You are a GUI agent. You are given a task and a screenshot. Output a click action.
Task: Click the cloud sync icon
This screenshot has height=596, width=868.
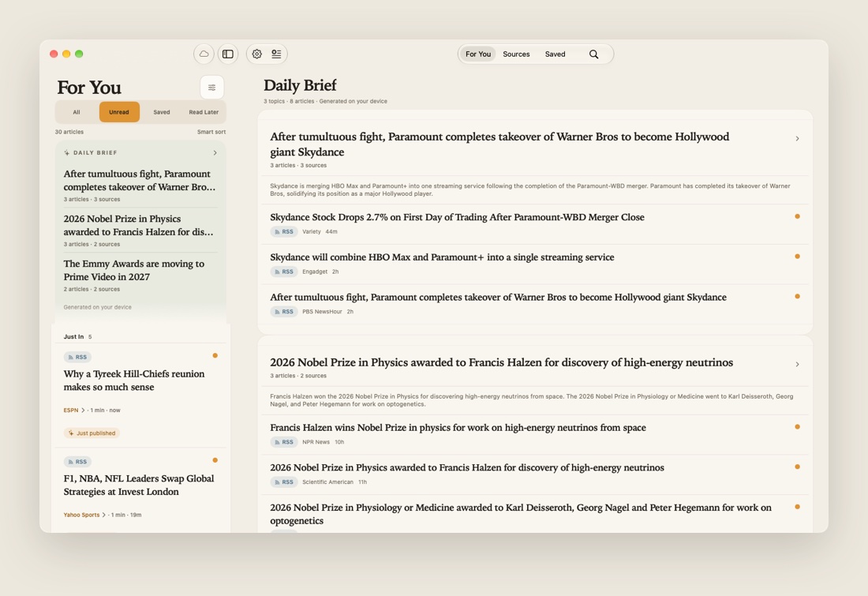[x=204, y=54]
